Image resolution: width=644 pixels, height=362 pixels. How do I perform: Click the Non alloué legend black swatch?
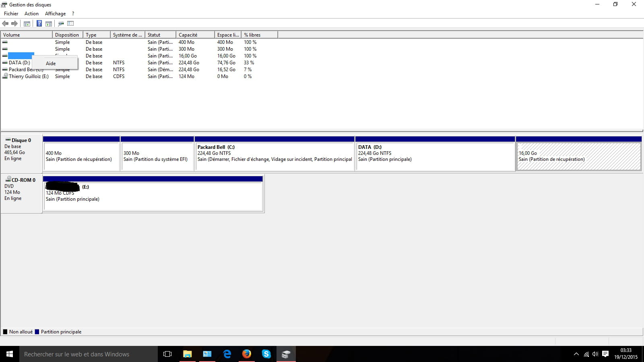click(5, 332)
